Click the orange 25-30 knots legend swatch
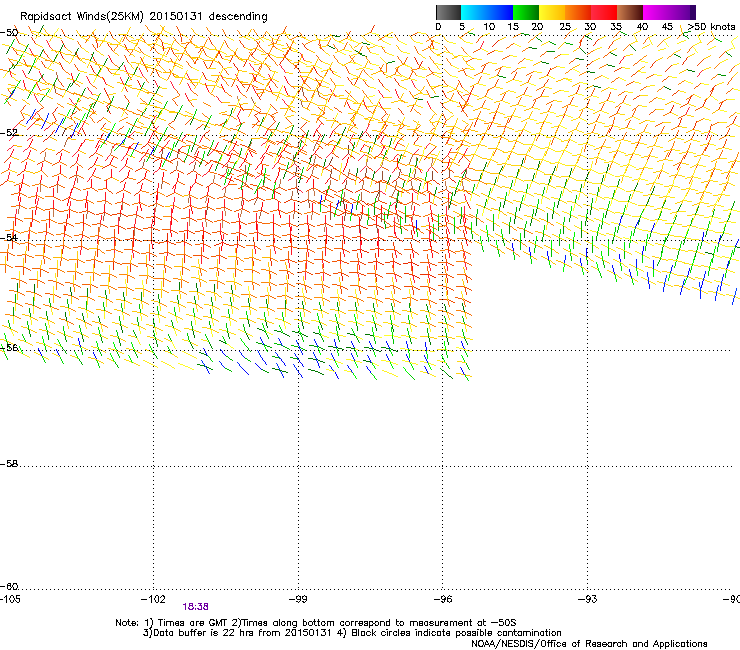 pyautogui.click(x=578, y=12)
